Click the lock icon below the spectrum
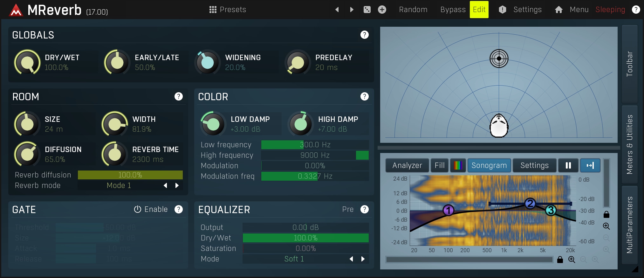The height and width of the screenshot is (278, 644). click(560, 260)
